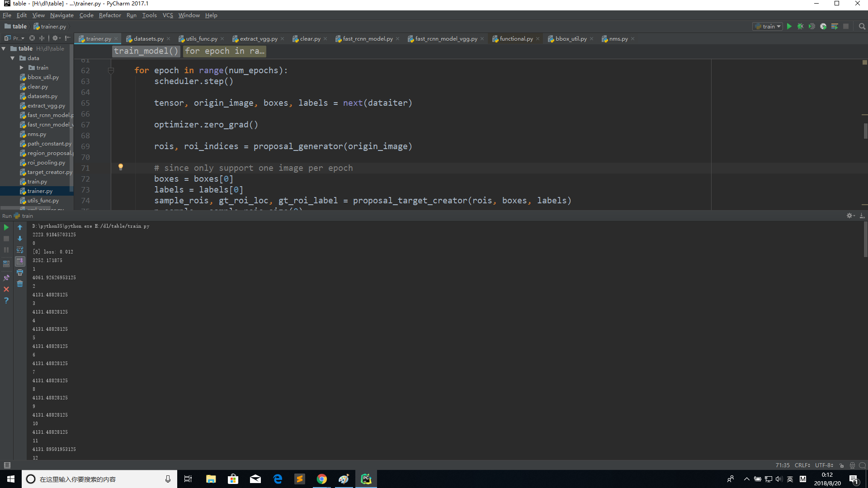This screenshot has width=868, height=488.
Task: Pin the Run tab
Action: coord(6,278)
